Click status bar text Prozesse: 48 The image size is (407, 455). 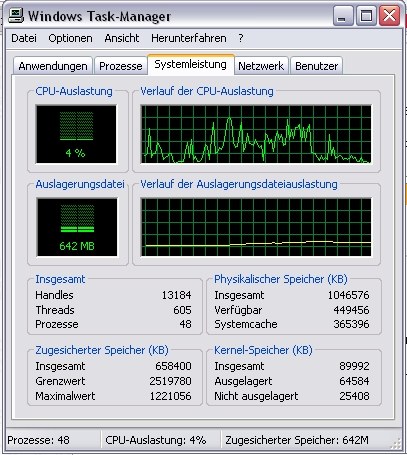38,440
